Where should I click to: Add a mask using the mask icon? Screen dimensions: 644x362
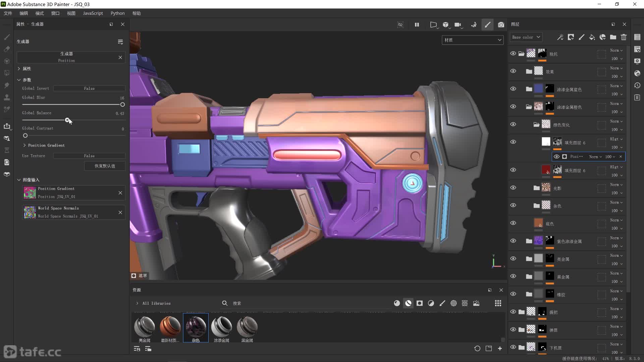tap(571, 37)
